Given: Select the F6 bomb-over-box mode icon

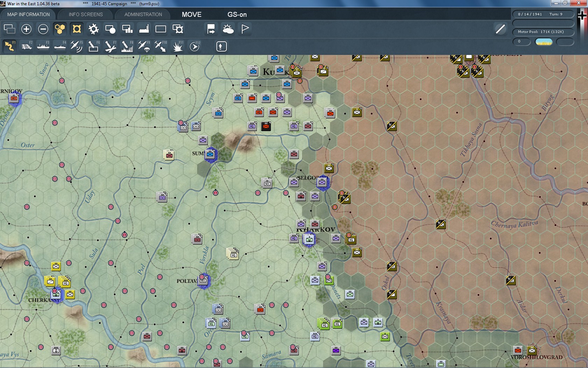Looking at the screenshot, I should click(93, 46).
